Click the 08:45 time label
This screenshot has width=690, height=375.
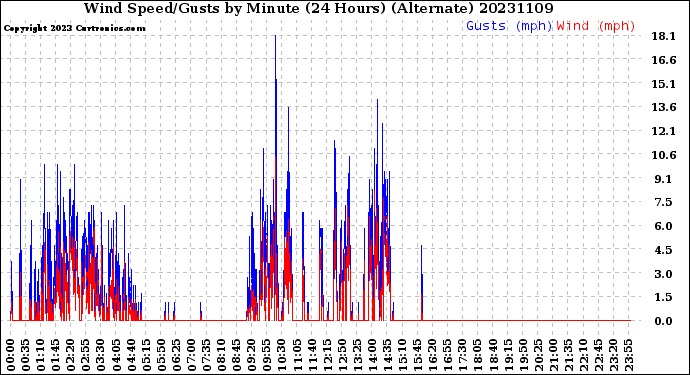pos(237,355)
